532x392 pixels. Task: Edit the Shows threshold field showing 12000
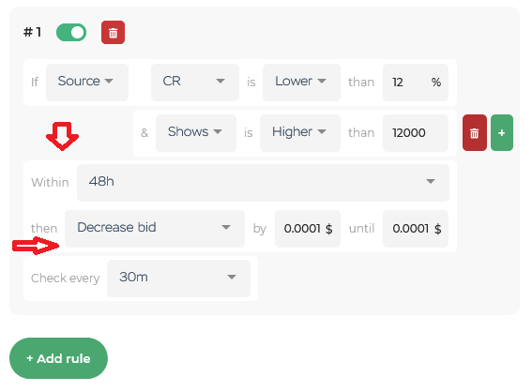click(x=416, y=133)
